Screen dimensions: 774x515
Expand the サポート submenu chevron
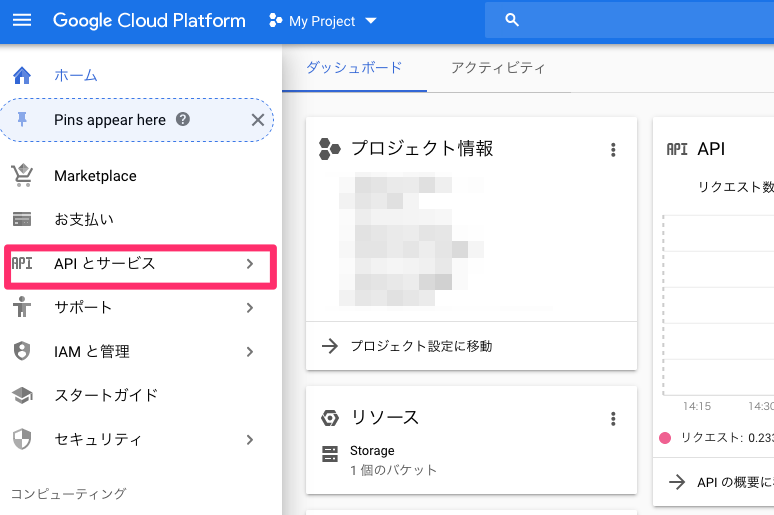click(x=250, y=308)
